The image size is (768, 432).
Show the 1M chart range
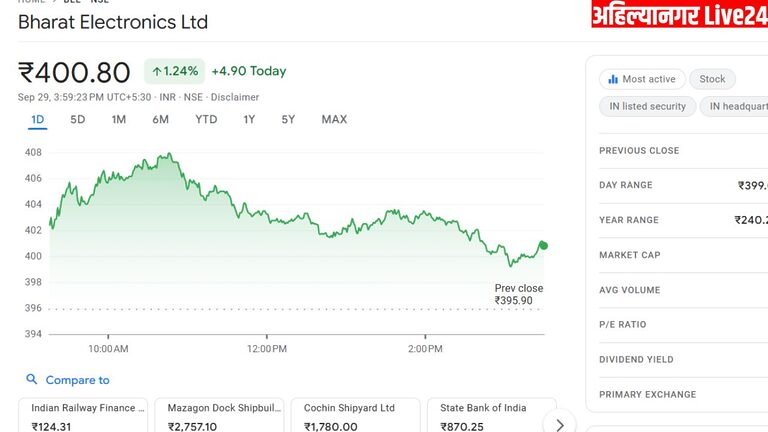point(118,120)
